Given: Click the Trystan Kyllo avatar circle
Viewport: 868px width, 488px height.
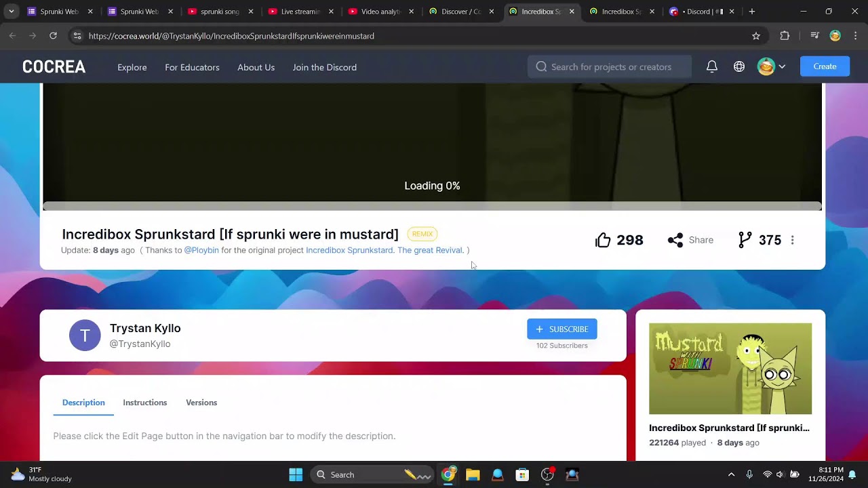Looking at the screenshot, I should point(85,335).
